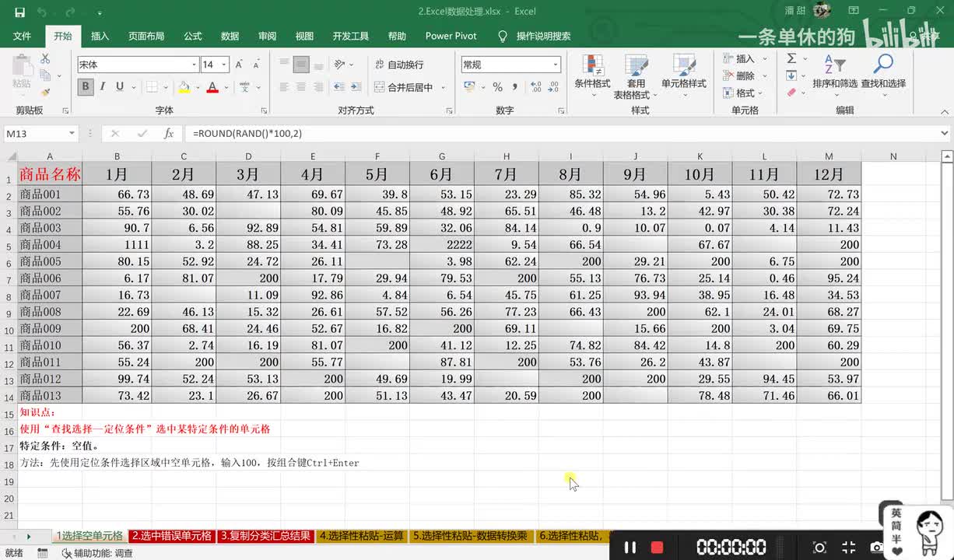Click the Save icon in title bar
This screenshot has height=560, width=954.
click(19, 12)
